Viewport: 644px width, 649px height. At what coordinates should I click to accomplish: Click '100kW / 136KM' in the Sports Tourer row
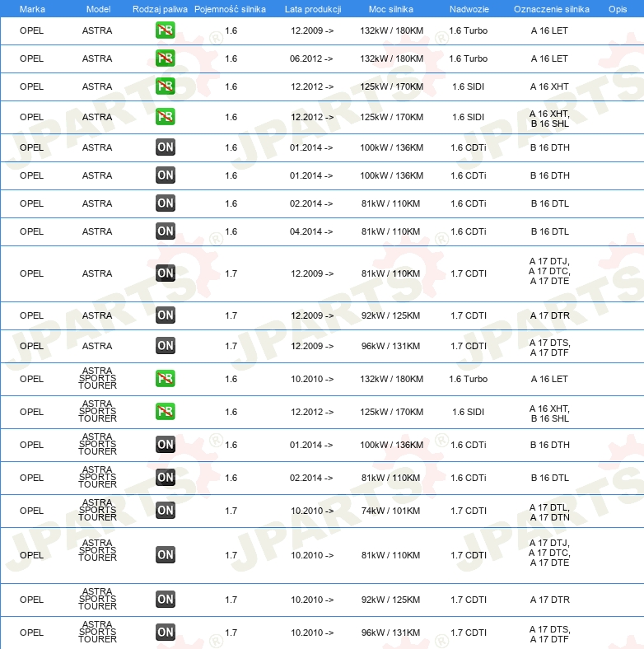coord(391,445)
